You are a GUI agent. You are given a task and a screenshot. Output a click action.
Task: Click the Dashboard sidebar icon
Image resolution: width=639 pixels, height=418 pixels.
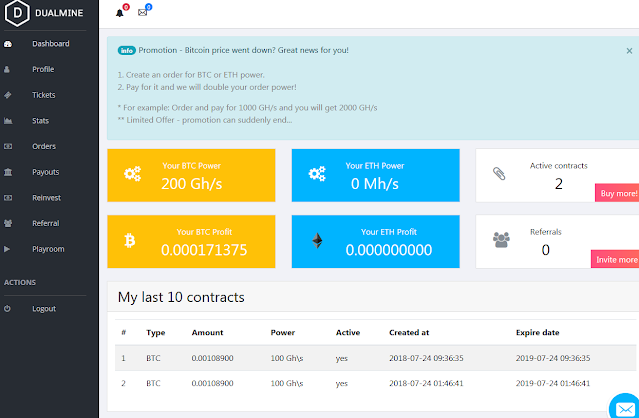point(8,44)
